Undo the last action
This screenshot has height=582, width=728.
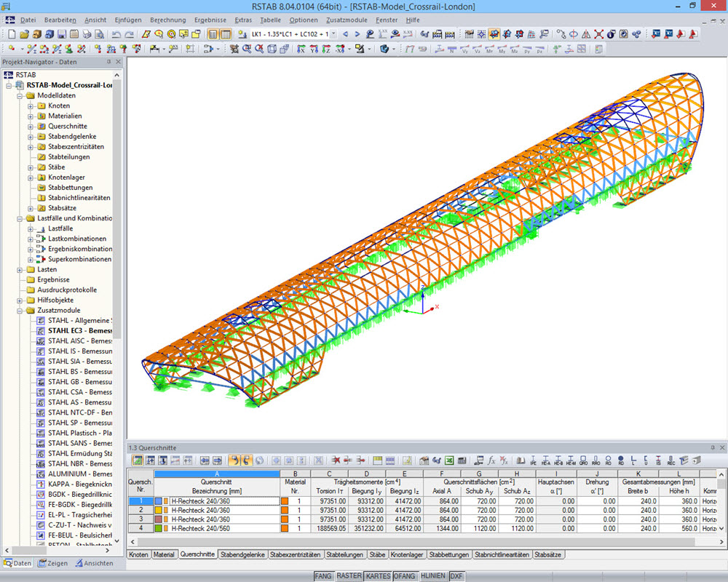pyautogui.click(x=116, y=34)
